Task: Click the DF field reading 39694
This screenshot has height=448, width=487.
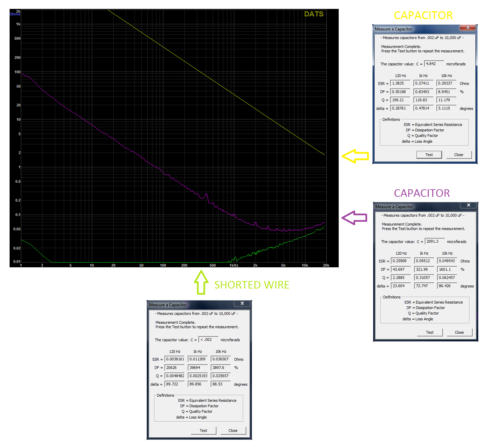Action: 198,368
